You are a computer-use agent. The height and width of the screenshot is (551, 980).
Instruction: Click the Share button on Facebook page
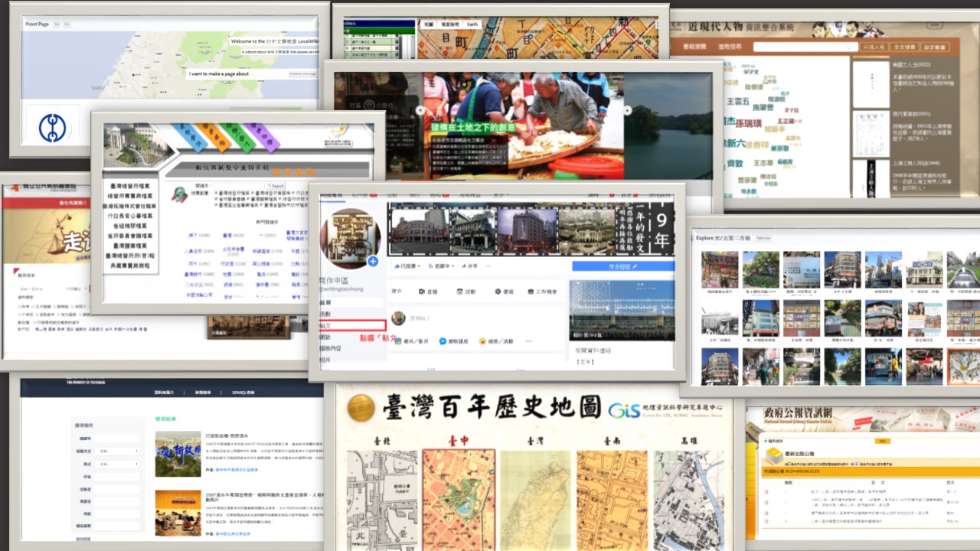468,266
